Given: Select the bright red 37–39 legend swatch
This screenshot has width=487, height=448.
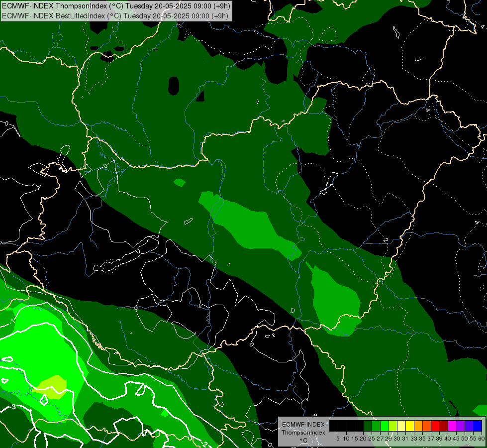Looking at the screenshot, I should pos(435,426).
